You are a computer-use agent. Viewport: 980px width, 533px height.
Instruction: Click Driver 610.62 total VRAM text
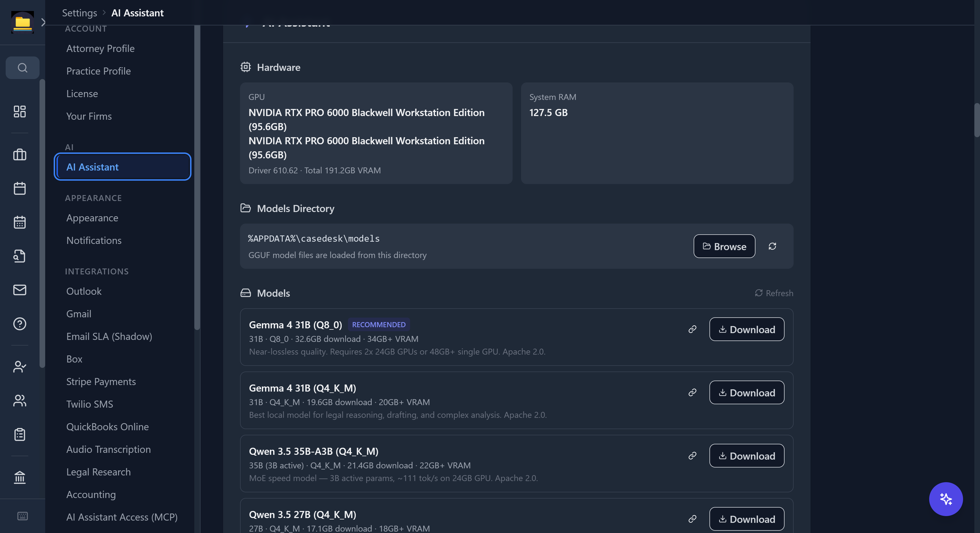(315, 170)
